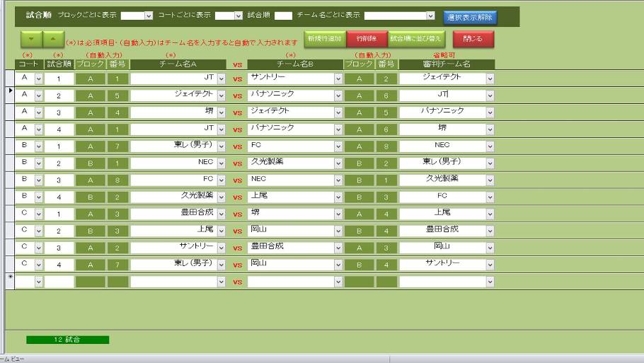Click the blue 選択表示解除 button
The height and width of the screenshot is (363, 644).
(x=470, y=17)
